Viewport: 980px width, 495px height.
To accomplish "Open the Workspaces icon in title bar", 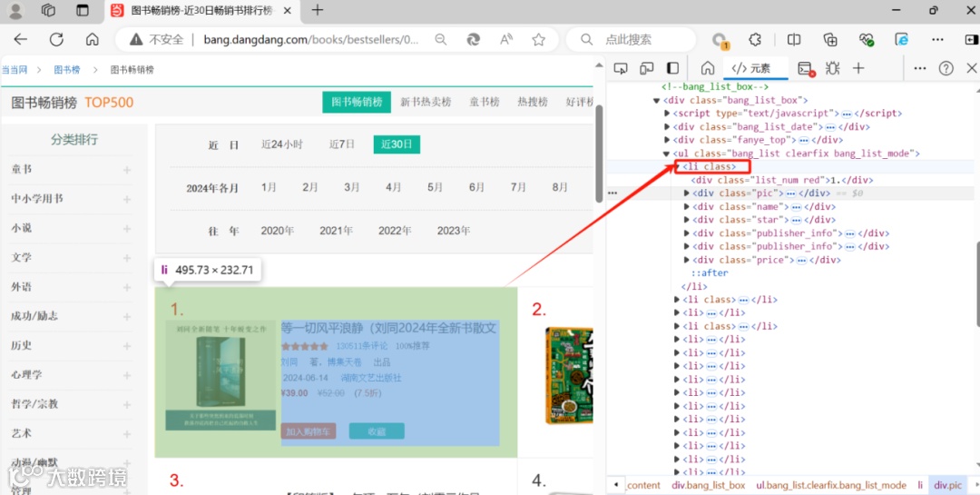I will 48,10.
